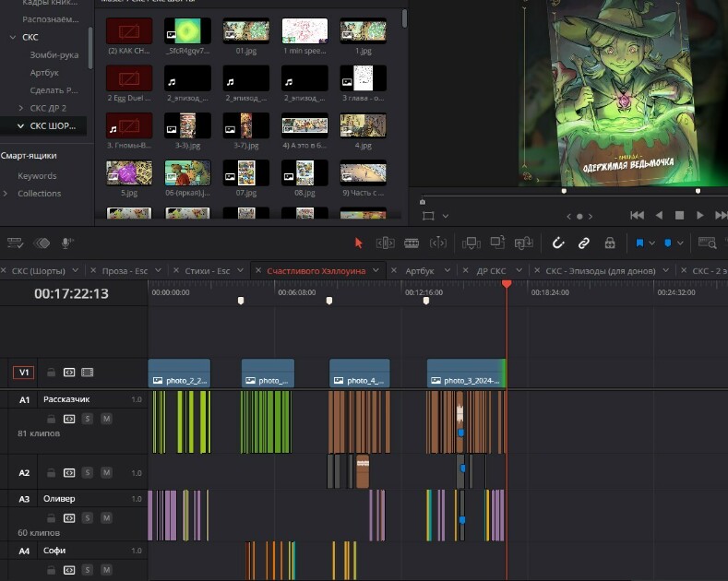Lock the V1 video track
The image size is (728, 581).
(51, 373)
